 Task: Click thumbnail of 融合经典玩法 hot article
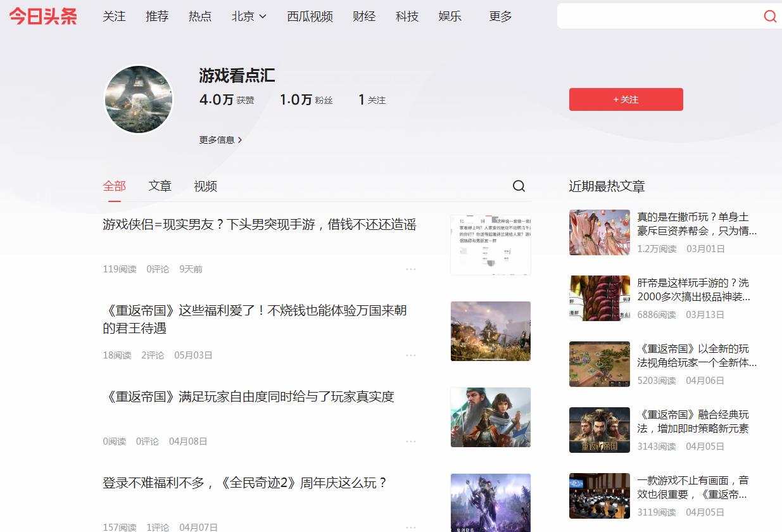(600, 430)
